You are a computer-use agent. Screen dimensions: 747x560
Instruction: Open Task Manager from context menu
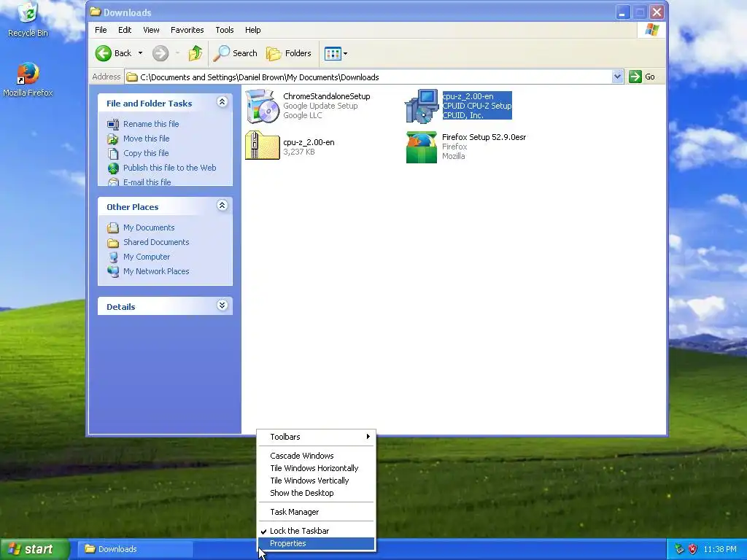point(317,512)
